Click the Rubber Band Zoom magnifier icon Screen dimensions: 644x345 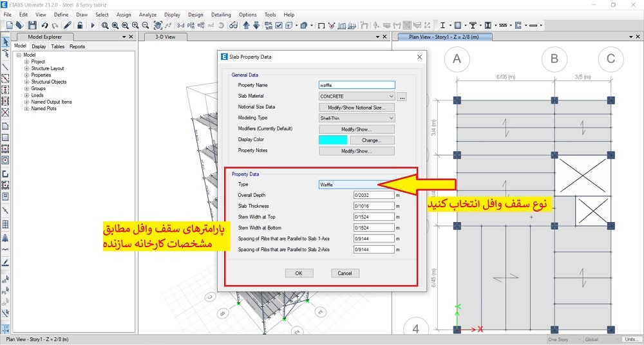click(x=105, y=25)
